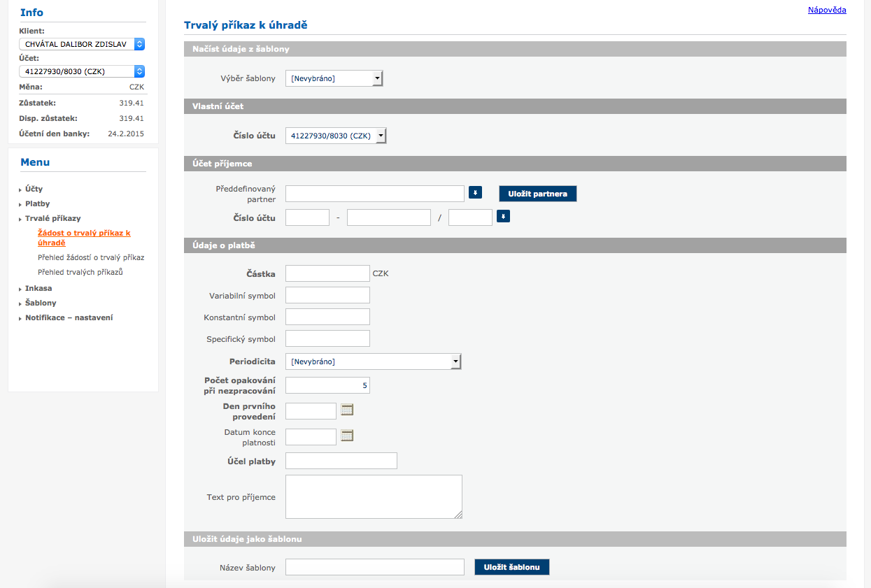Open Výběr šablony dropdown
The image size is (871, 588).
click(x=334, y=78)
